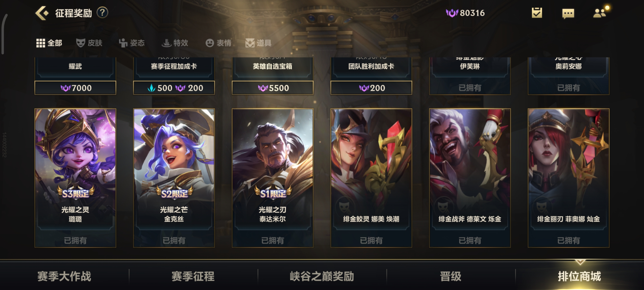Select the 表情 emote filter
The image size is (644, 290).
[218, 43]
